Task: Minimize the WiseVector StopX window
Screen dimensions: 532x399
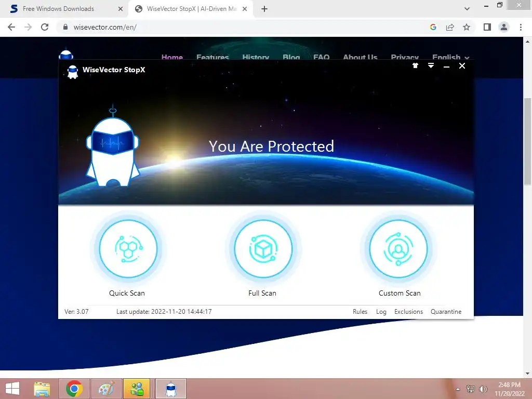Action: [x=446, y=66]
